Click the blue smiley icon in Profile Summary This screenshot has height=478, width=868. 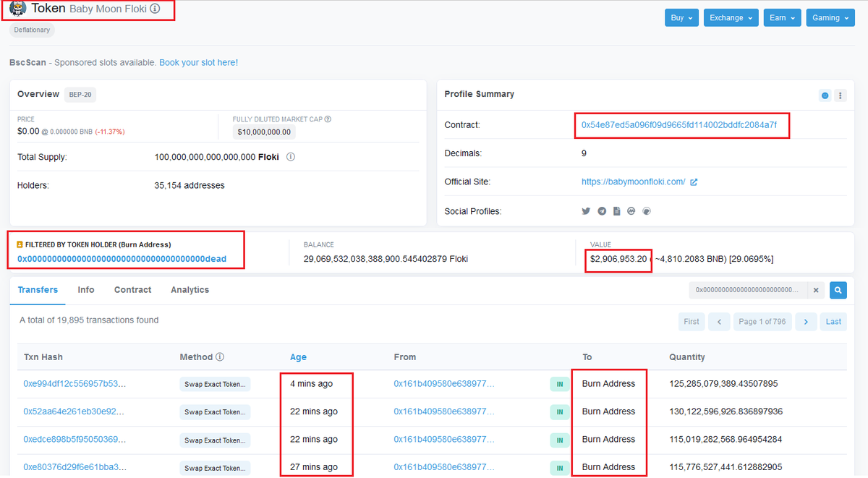pyautogui.click(x=825, y=95)
